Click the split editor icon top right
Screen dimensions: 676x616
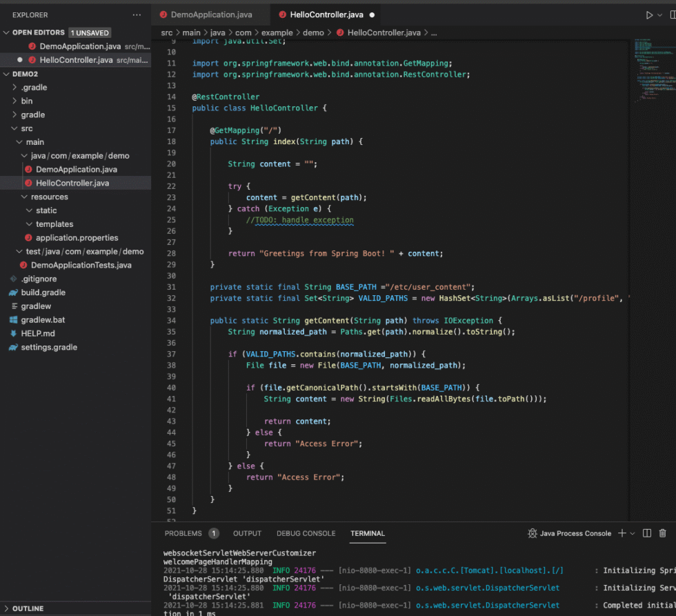pyautogui.click(x=673, y=15)
